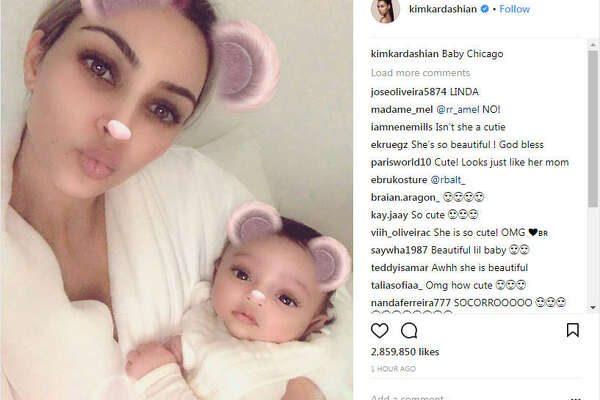Click the posted photo of mother and baby

[x=177, y=200]
